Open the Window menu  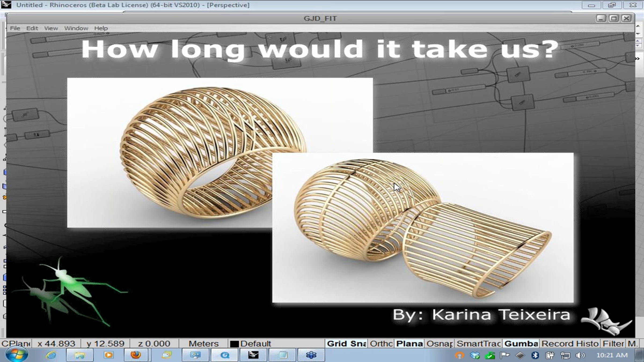(76, 28)
